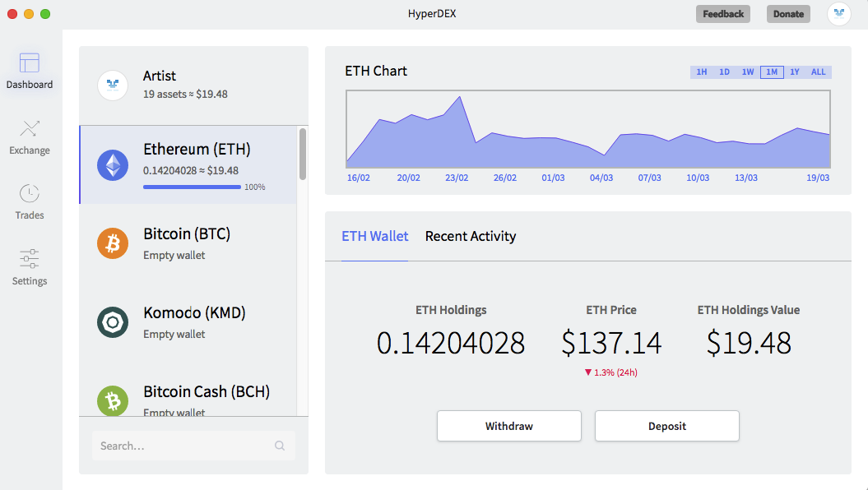Select the Ethereum coin icon

pyautogui.click(x=113, y=165)
